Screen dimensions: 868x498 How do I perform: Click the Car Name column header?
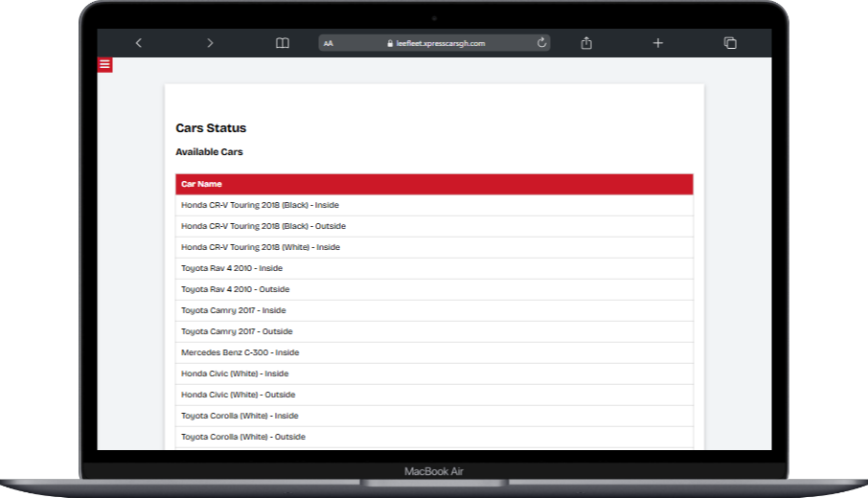click(x=434, y=184)
